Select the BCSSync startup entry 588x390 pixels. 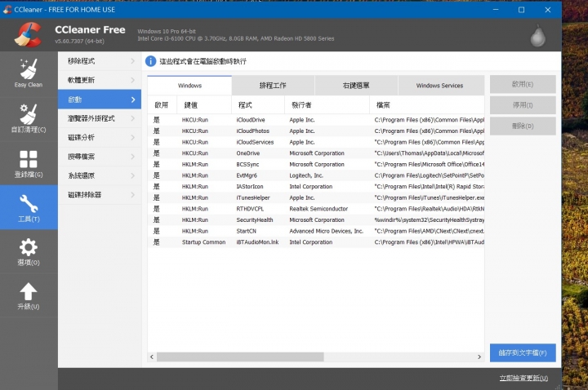pos(316,165)
